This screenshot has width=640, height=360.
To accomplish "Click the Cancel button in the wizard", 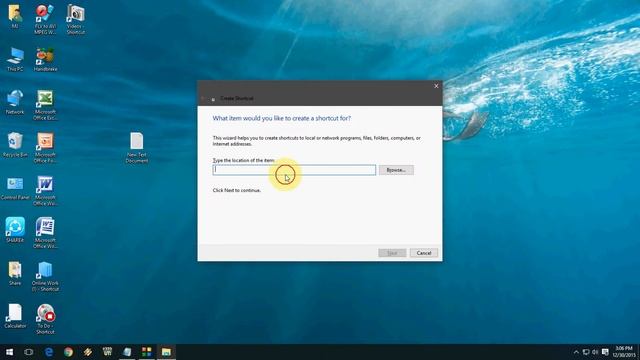I will pos(424,253).
